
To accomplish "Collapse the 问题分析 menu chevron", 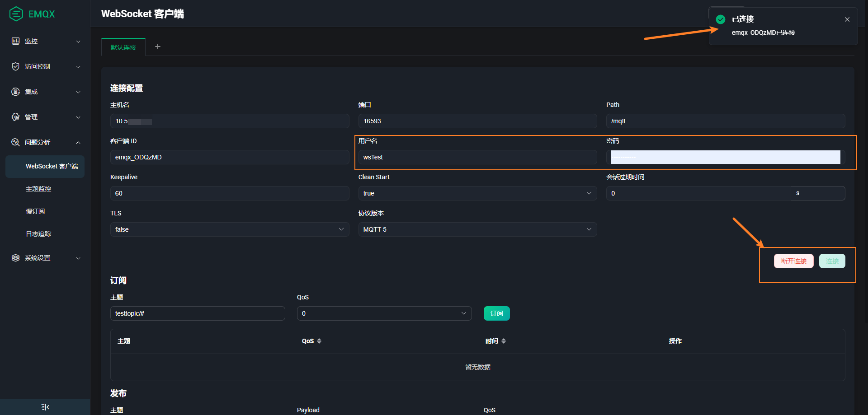I will pyautogui.click(x=78, y=143).
